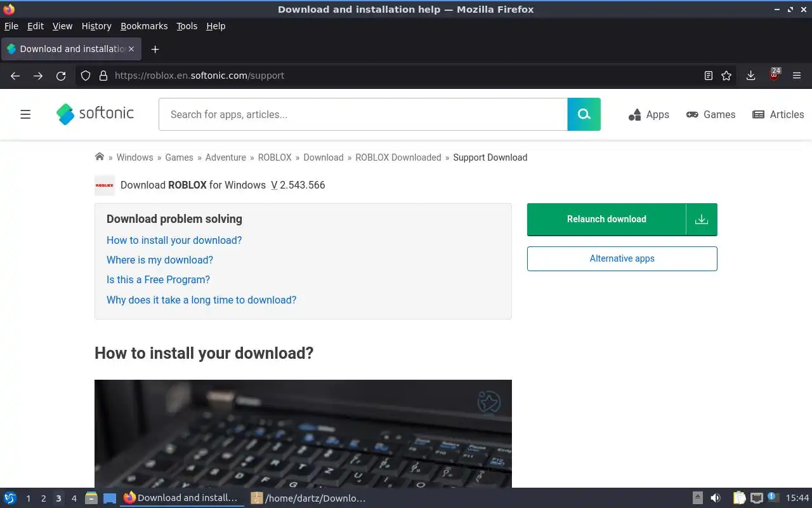Screen dimensions: 812x508
Task: Click the padlock site info icon
Action: click(103, 76)
